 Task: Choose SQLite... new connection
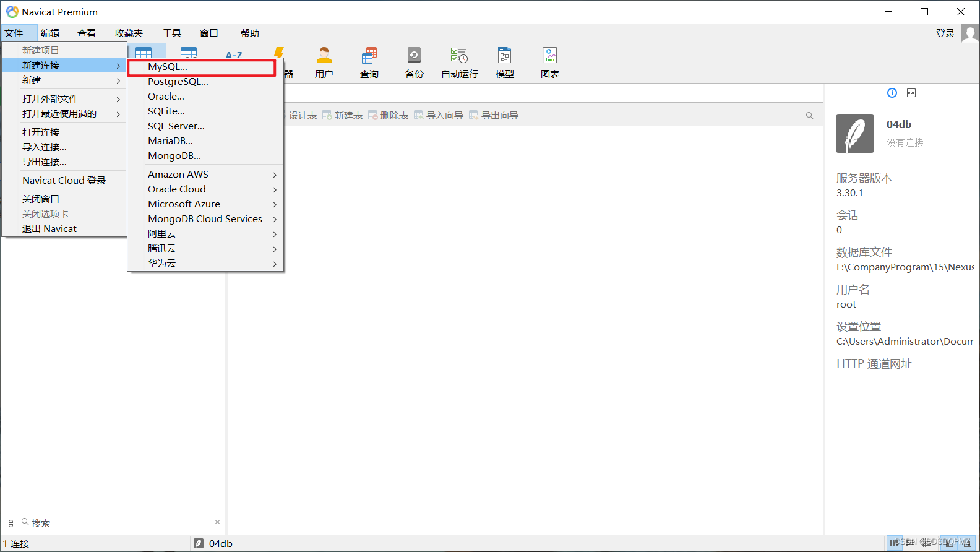(x=205, y=111)
